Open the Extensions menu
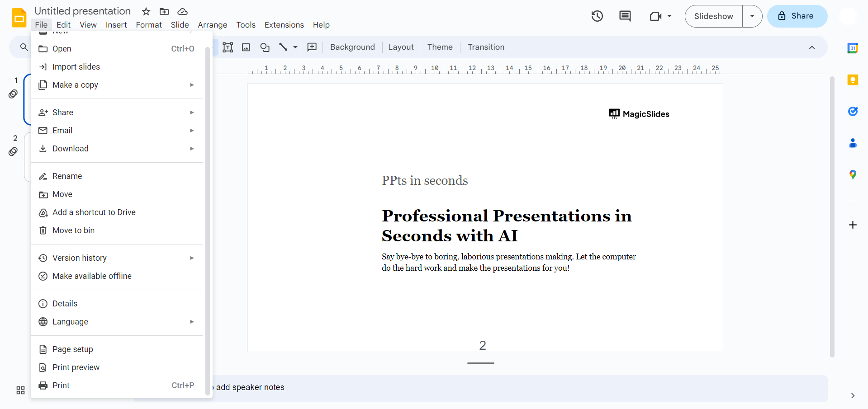 [x=284, y=25]
